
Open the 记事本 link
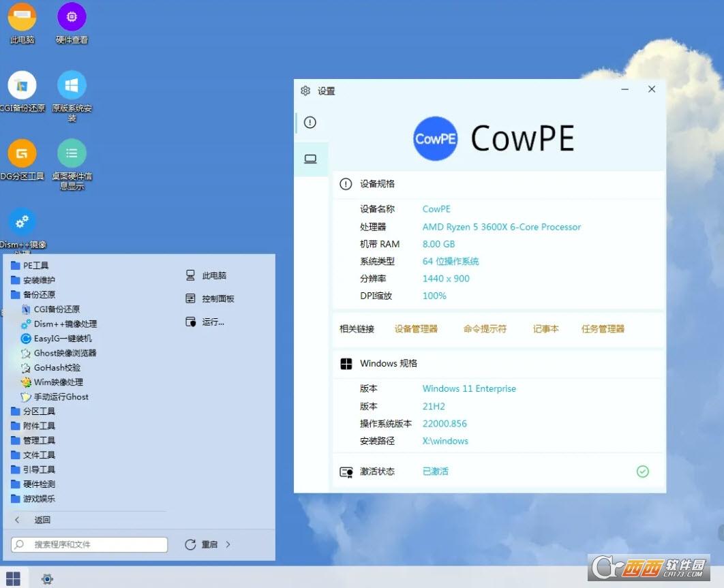click(546, 329)
